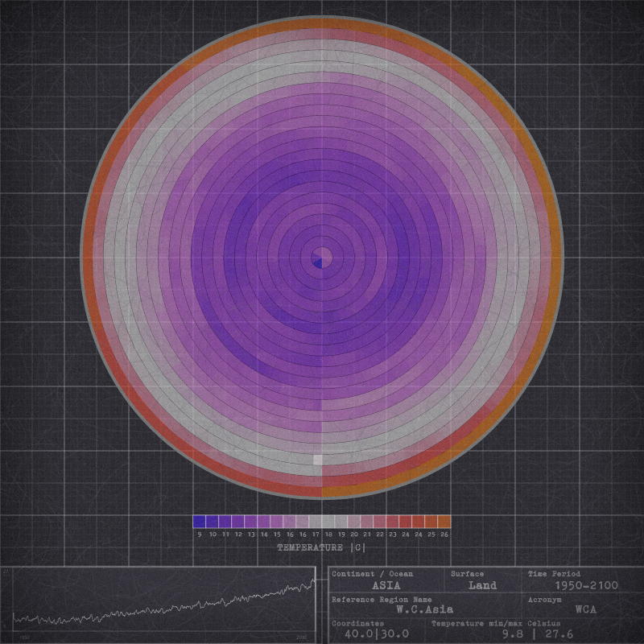
Task: Click the legend number label 13
Action: click(251, 535)
